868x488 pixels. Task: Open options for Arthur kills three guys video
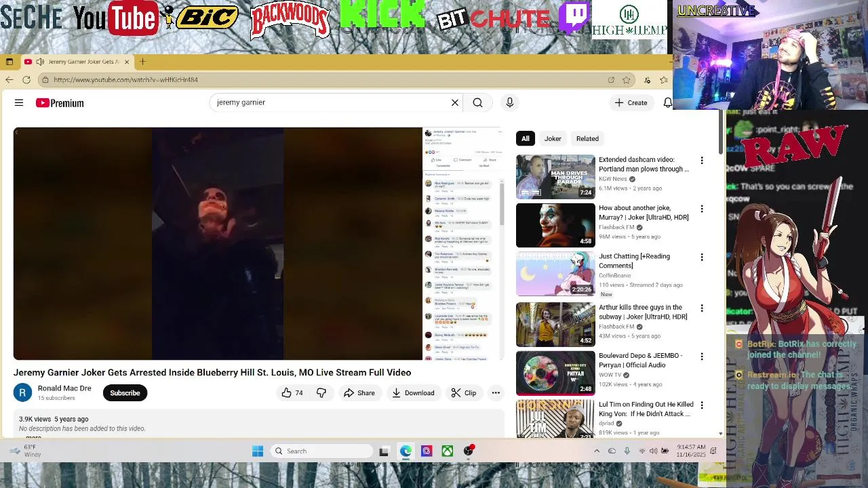tap(702, 308)
